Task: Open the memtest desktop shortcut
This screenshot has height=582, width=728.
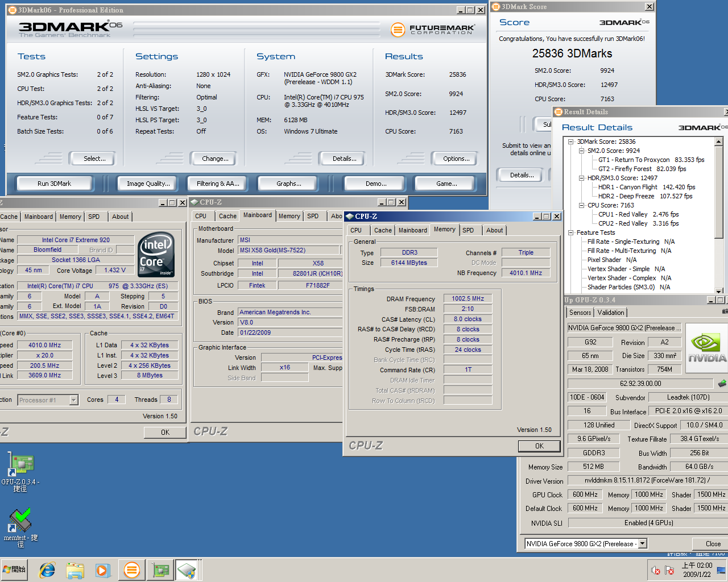Action: click(x=20, y=527)
